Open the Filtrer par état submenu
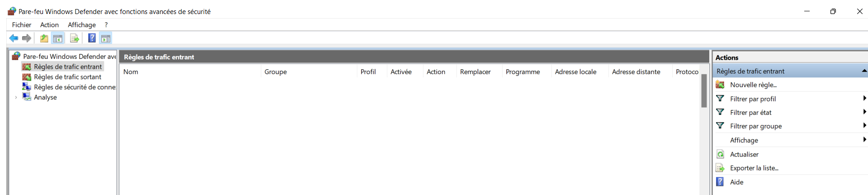Image resolution: width=868 pixels, height=195 pixels. 790,112
